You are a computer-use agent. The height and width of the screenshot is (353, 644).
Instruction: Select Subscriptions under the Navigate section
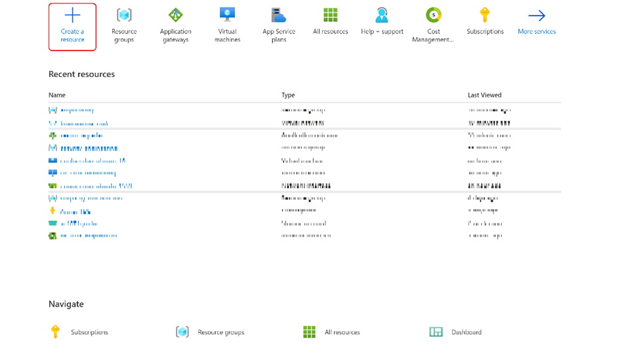tap(89, 333)
